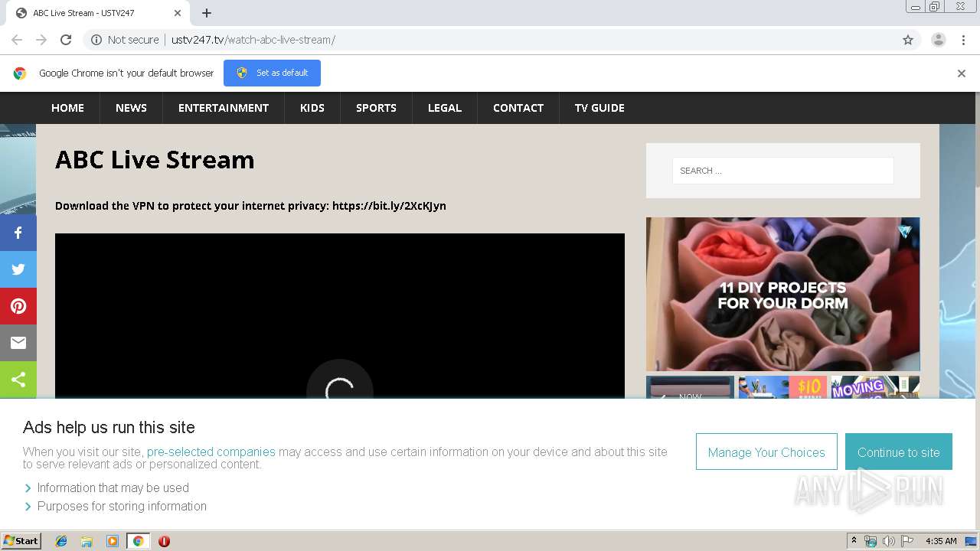Select the $10 ad thumbnail
Image resolution: width=980 pixels, height=551 pixels.
tap(782, 387)
